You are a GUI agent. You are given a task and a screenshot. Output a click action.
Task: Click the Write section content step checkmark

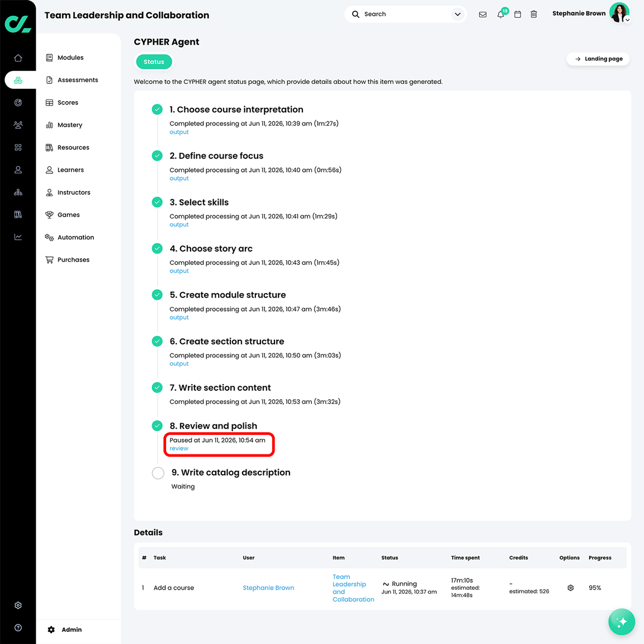157,387
